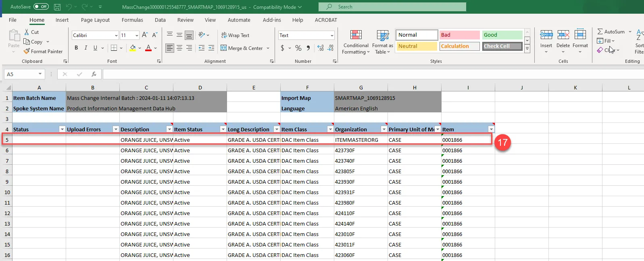
Task: Open Conditional Formatting menu
Action: pos(356,41)
